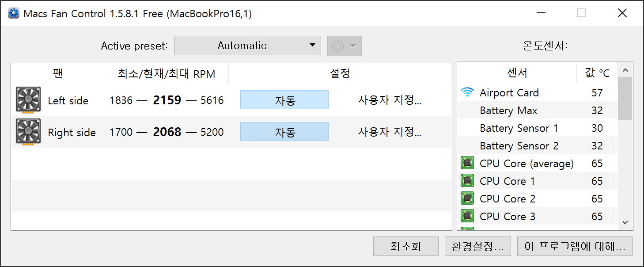Click the 최소/현재/최대 RPM column header
The height and width of the screenshot is (267, 644).
tap(167, 73)
